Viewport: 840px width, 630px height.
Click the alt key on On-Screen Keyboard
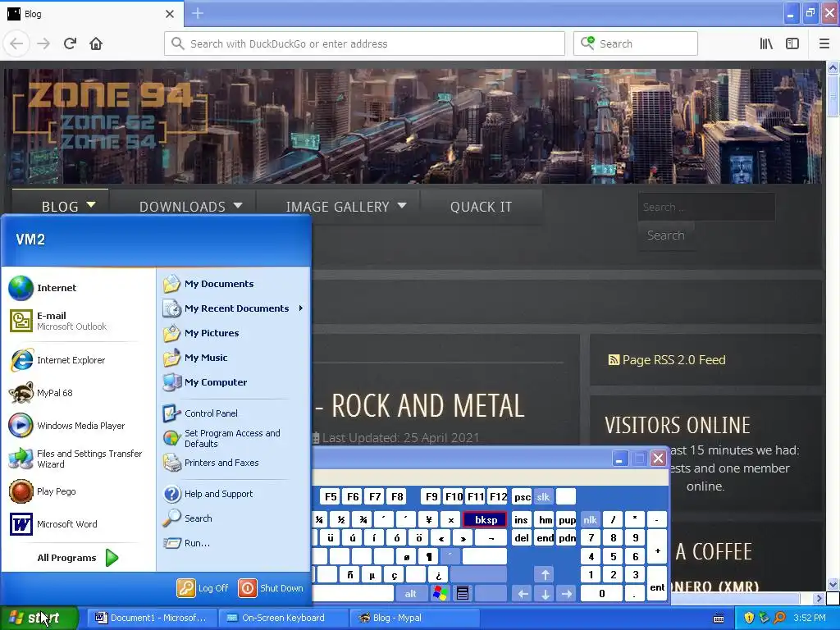[410, 593]
